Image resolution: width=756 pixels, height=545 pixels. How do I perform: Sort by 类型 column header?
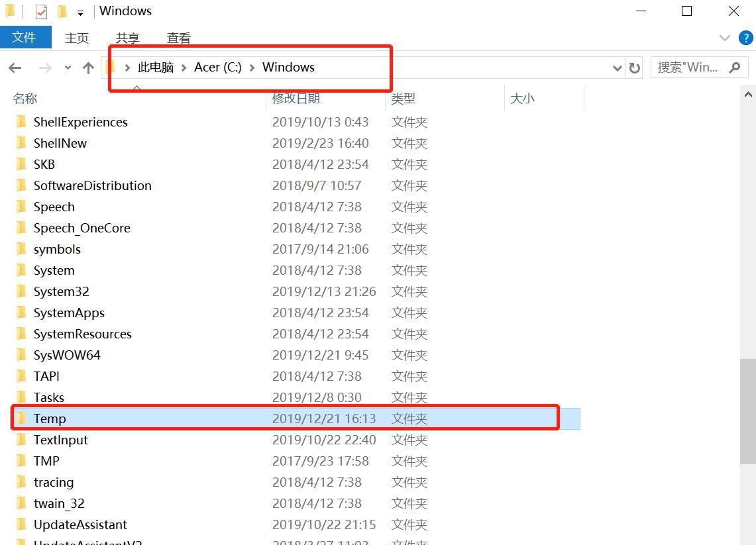point(403,98)
